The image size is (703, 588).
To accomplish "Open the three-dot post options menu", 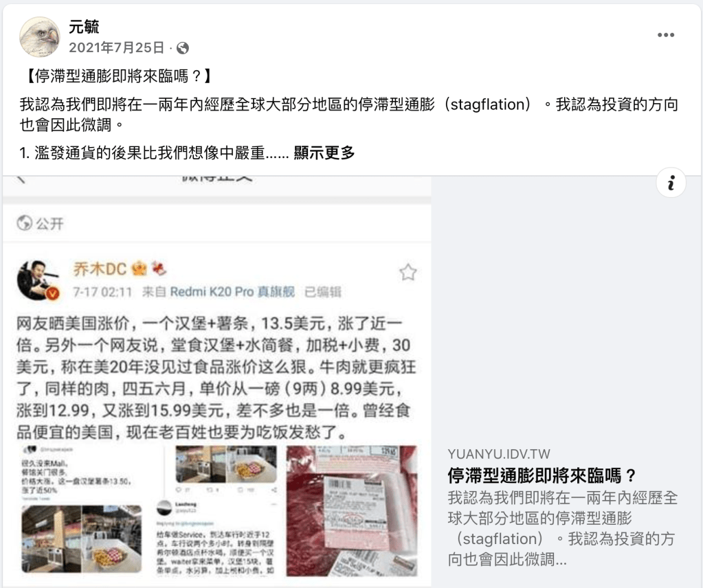I will [665, 35].
